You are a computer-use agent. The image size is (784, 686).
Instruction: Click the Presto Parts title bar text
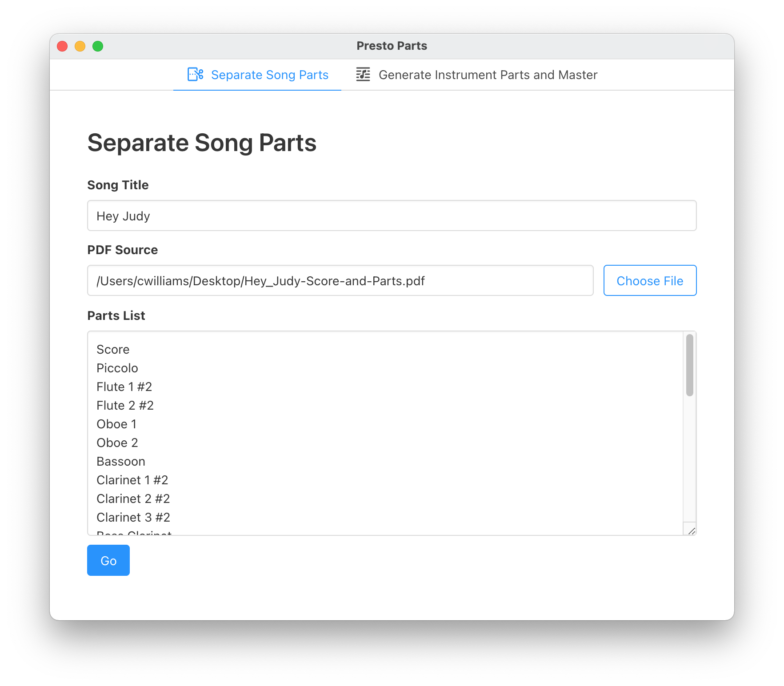tap(392, 46)
